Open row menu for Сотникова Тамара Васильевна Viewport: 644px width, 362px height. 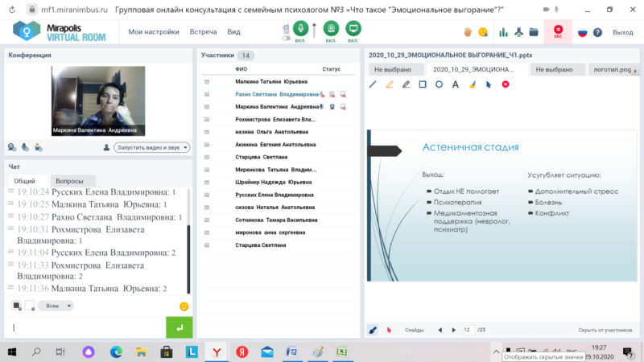tap(207, 220)
